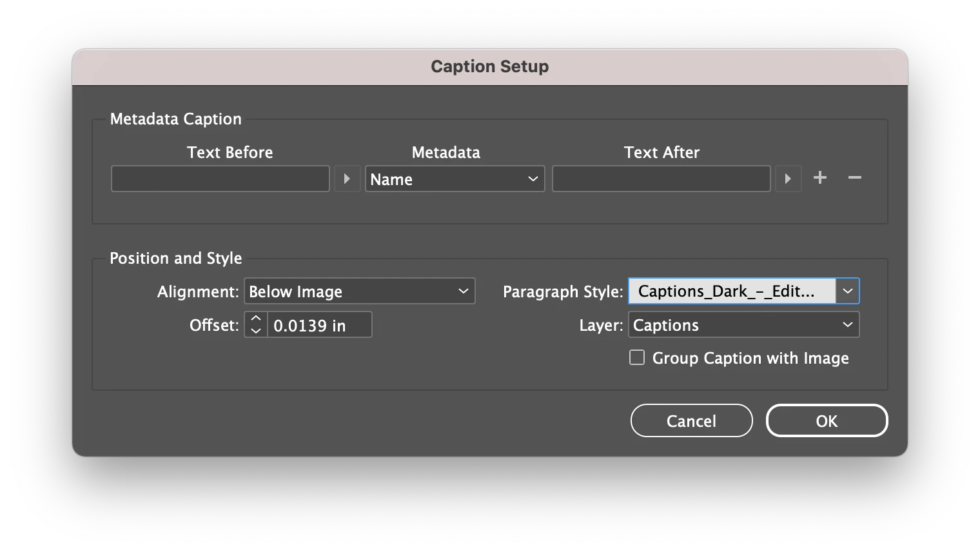
Task: Click the minus icon to remove caption row
Action: 855,178
